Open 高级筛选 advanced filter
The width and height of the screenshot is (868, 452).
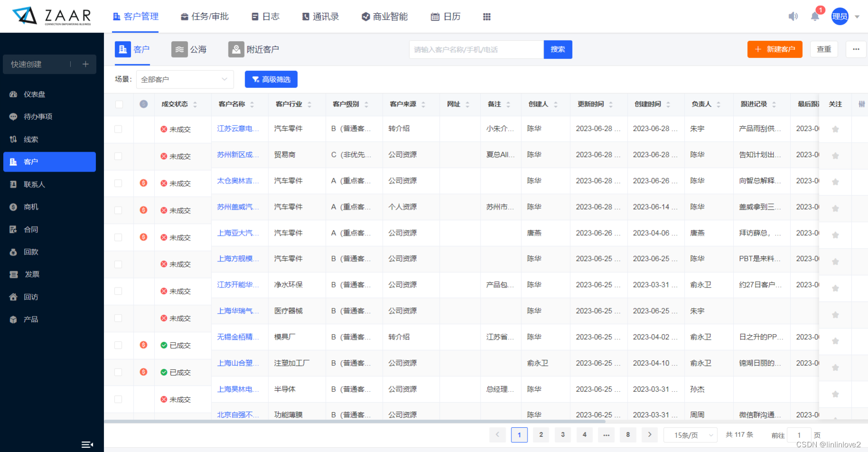click(271, 79)
